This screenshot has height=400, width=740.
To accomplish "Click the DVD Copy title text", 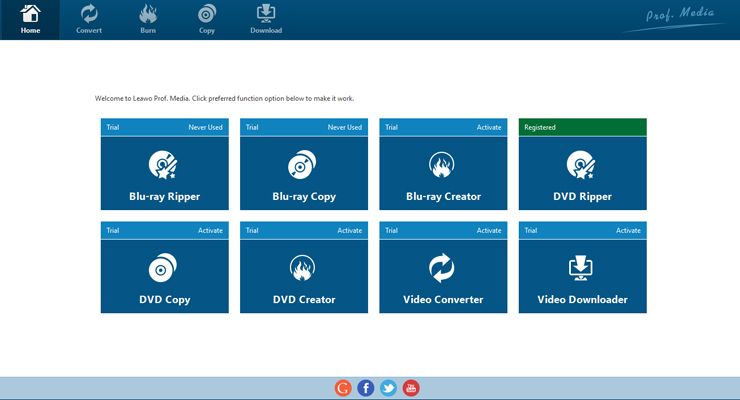I will click(x=165, y=300).
